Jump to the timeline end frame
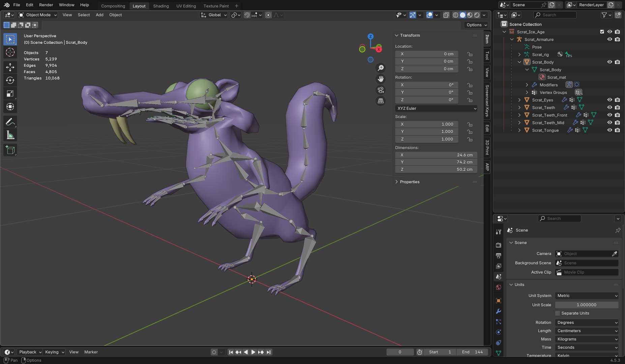 (x=269, y=352)
